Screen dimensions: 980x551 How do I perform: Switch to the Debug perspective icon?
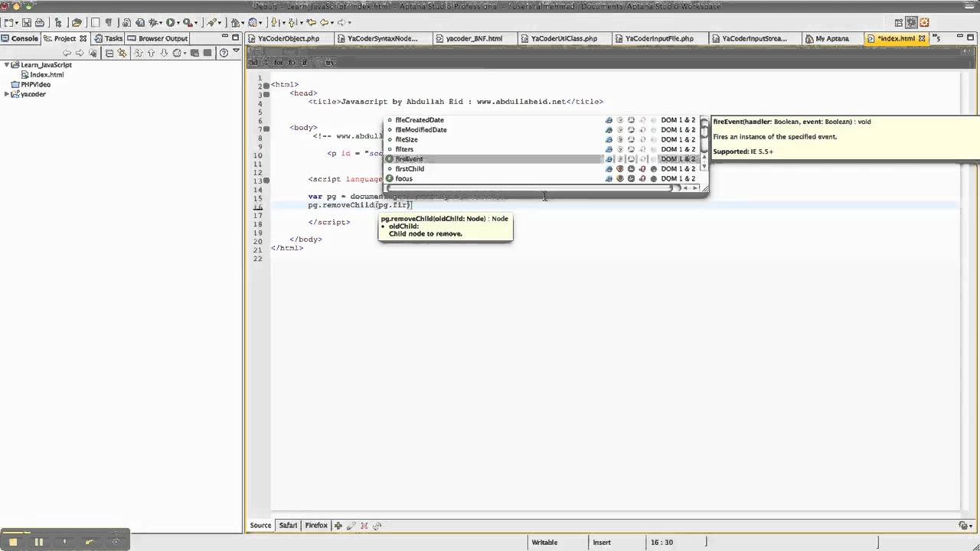pos(912,23)
